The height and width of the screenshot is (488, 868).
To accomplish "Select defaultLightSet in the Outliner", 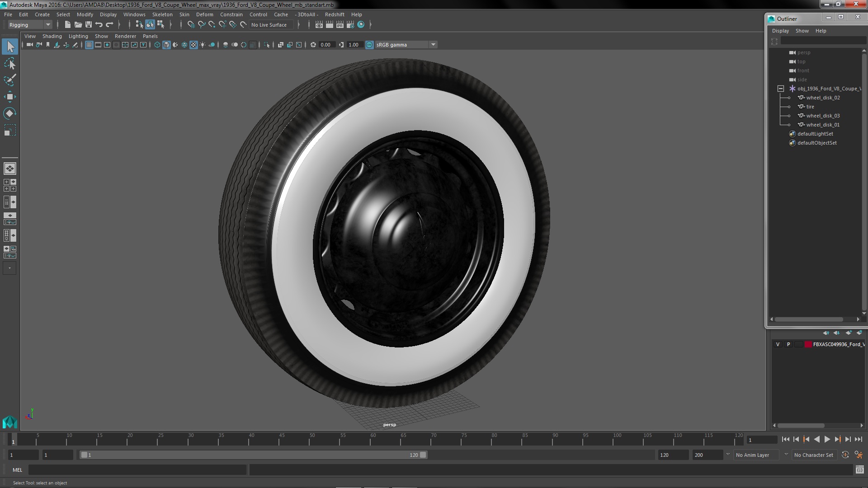I will pyautogui.click(x=815, y=134).
